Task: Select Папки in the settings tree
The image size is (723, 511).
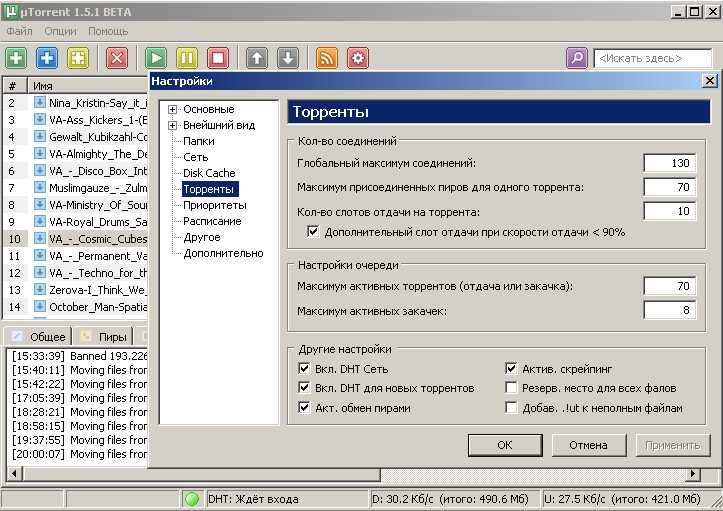Action: pyautogui.click(x=198, y=141)
